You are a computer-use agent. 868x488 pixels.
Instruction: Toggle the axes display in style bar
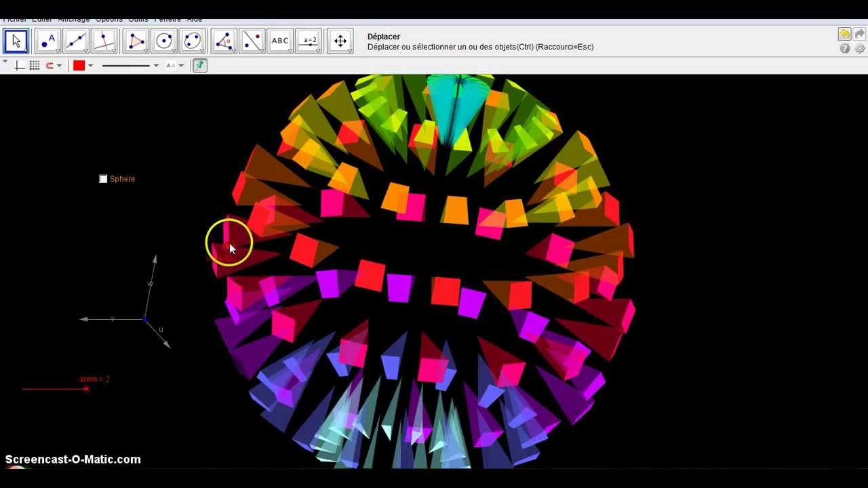pos(20,66)
